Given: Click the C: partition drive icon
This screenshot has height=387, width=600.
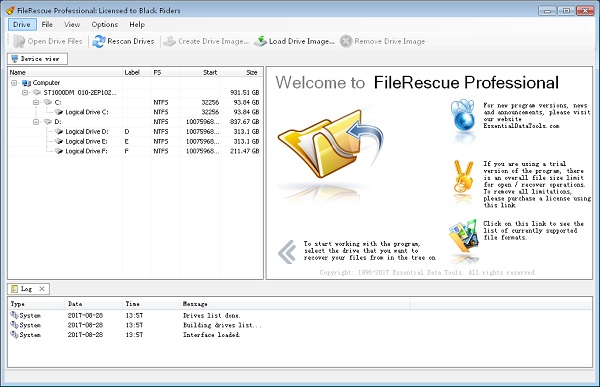Looking at the screenshot, I should 48,102.
